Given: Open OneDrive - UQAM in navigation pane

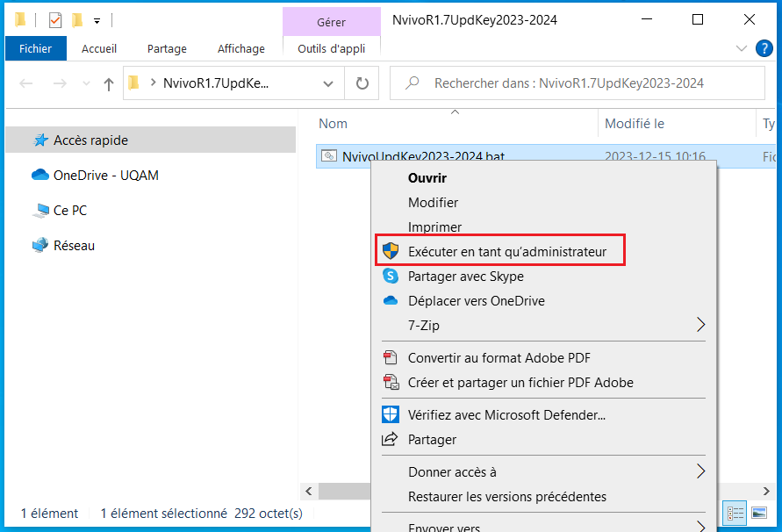Looking at the screenshot, I should click(x=105, y=176).
